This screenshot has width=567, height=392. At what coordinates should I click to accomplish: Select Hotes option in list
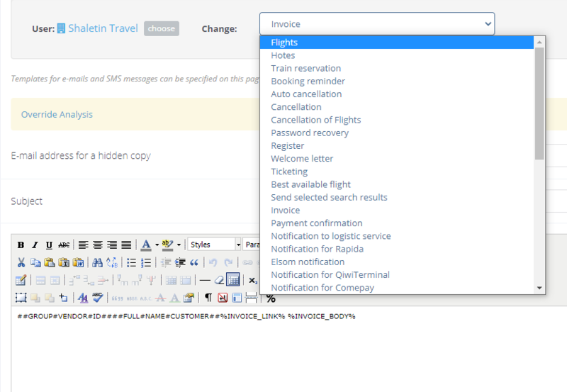point(397,55)
